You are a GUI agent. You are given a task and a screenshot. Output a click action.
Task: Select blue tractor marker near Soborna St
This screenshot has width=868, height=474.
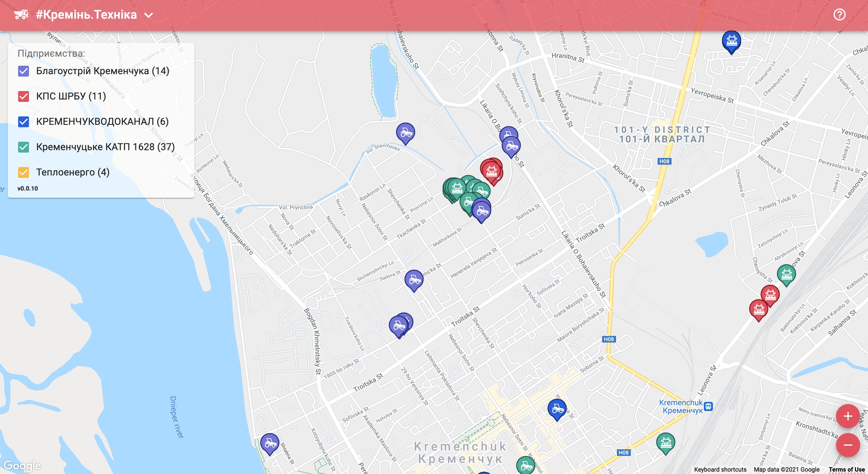(x=557, y=409)
